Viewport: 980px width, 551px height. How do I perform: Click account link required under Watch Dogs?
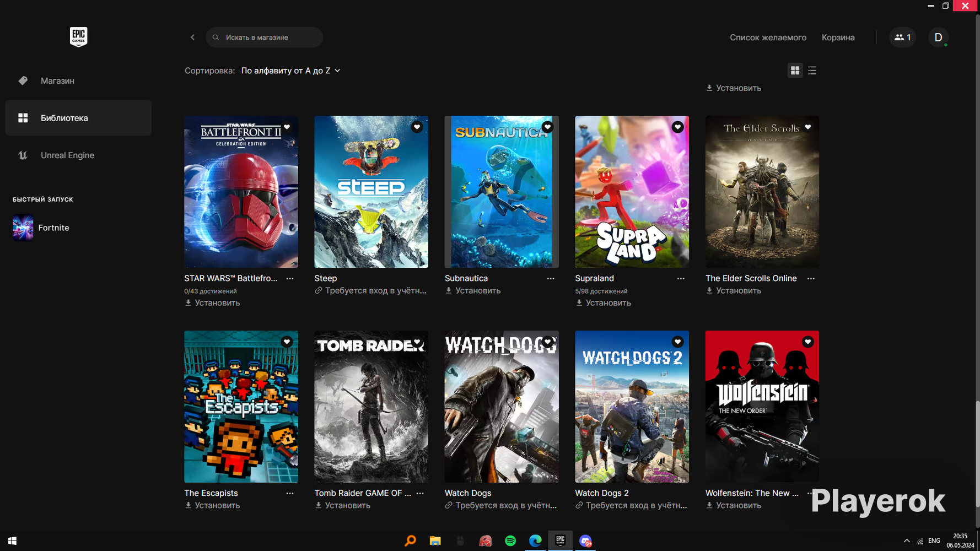point(501,505)
